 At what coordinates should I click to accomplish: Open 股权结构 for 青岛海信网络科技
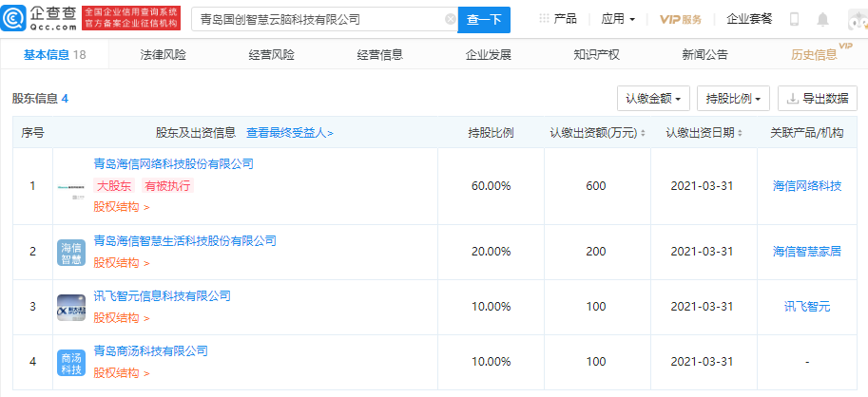pos(122,207)
